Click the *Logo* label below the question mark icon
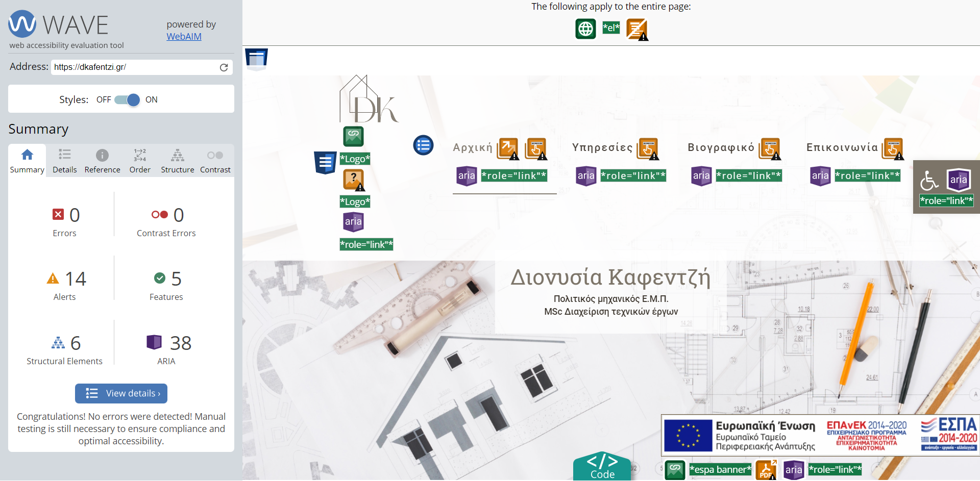 (355, 201)
